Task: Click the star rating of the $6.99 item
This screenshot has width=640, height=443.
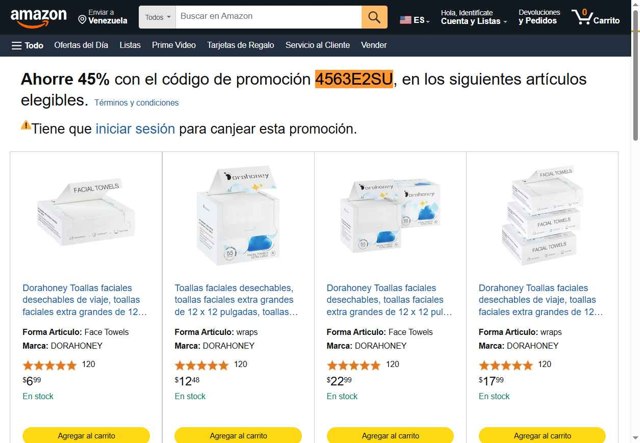Action: [x=49, y=365]
